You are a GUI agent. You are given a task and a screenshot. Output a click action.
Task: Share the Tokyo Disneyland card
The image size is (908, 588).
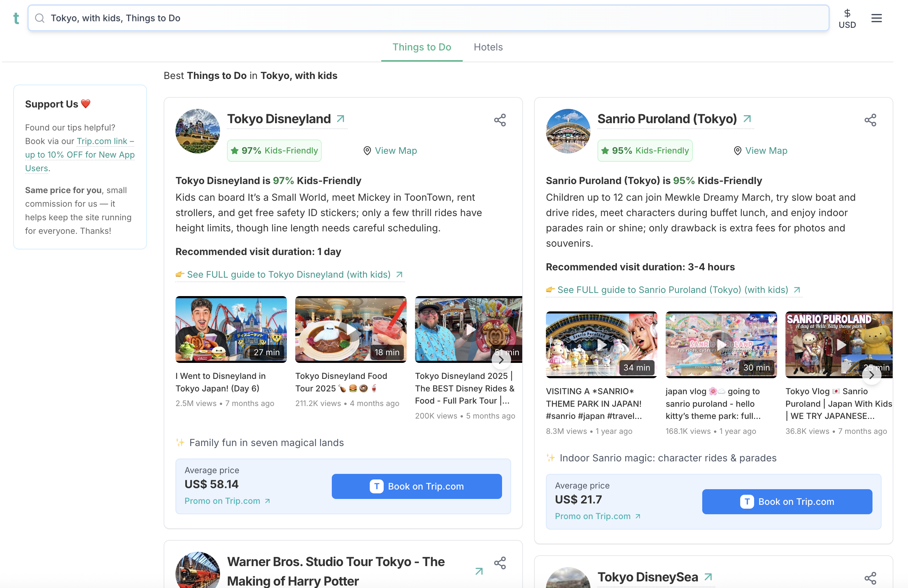[500, 120]
